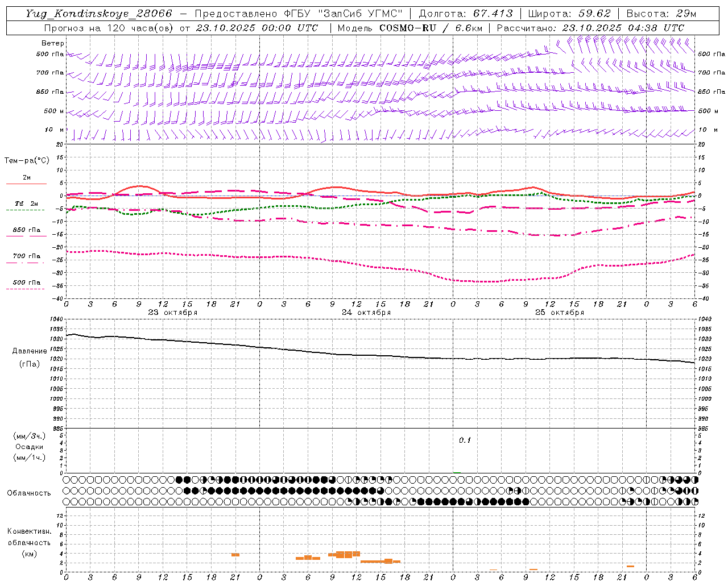Click the Широта: 59.62 value
Image resolution: width=728 pixels, height=582 pixels.
[x=569, y=14]
